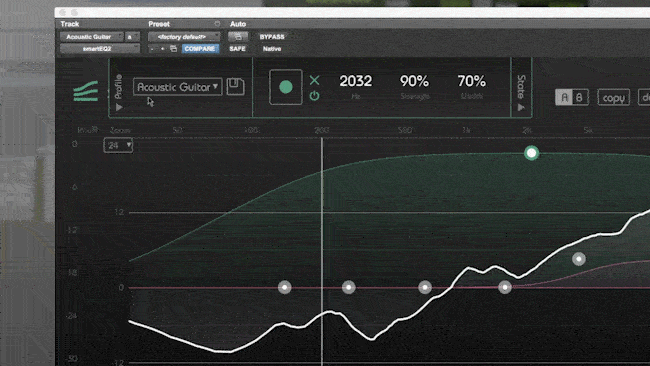The height and width of the screenshot is (366, 650).
Task: Remove the selected band with the X icon
Action: coord(315,80)
